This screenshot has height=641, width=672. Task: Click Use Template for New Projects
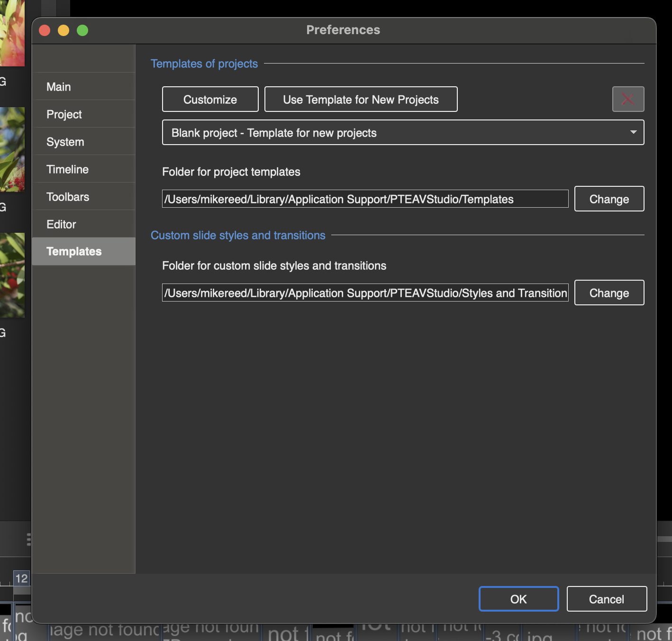[361, 100]
